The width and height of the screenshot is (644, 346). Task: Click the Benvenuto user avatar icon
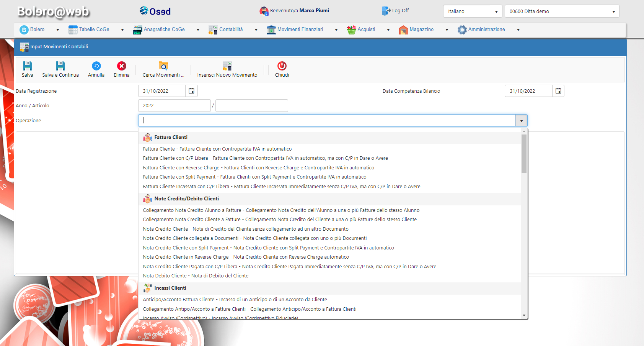pos(264,11)
